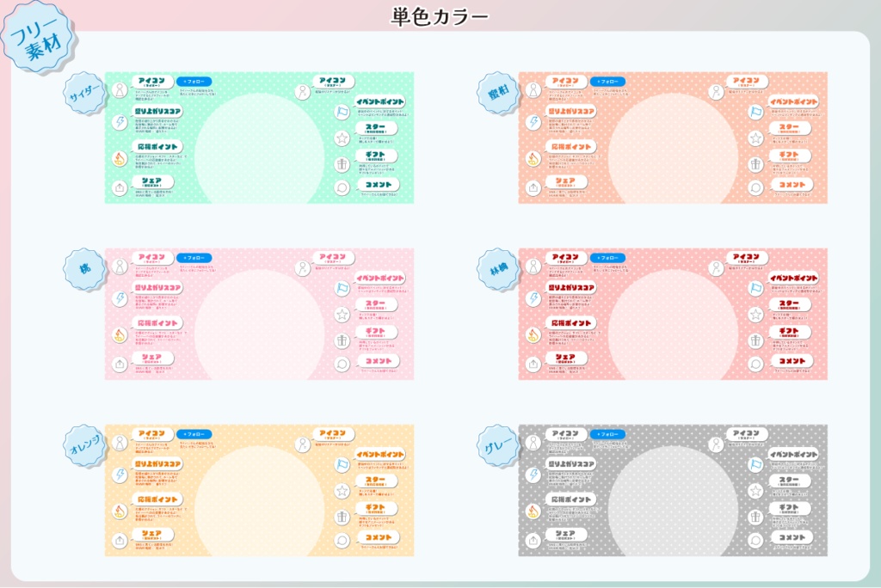Click the lightning bolt score icon on the cider template
This screenshot has width=881, height=588.
[120, 123]
